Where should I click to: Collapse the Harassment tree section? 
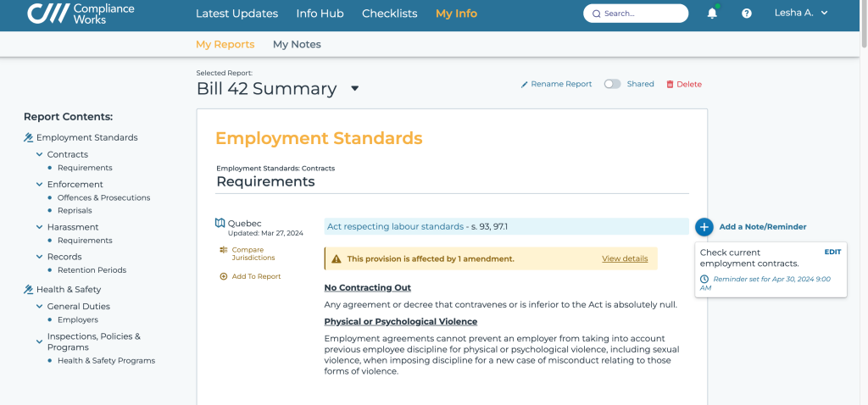tap(39, 227)
